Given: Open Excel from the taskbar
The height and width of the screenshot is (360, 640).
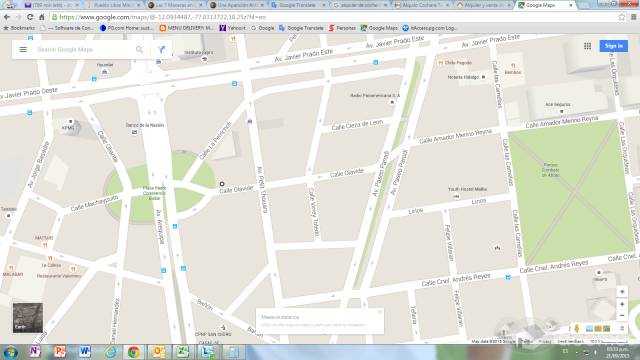Looking at the screenshot, I should point(182,351).
